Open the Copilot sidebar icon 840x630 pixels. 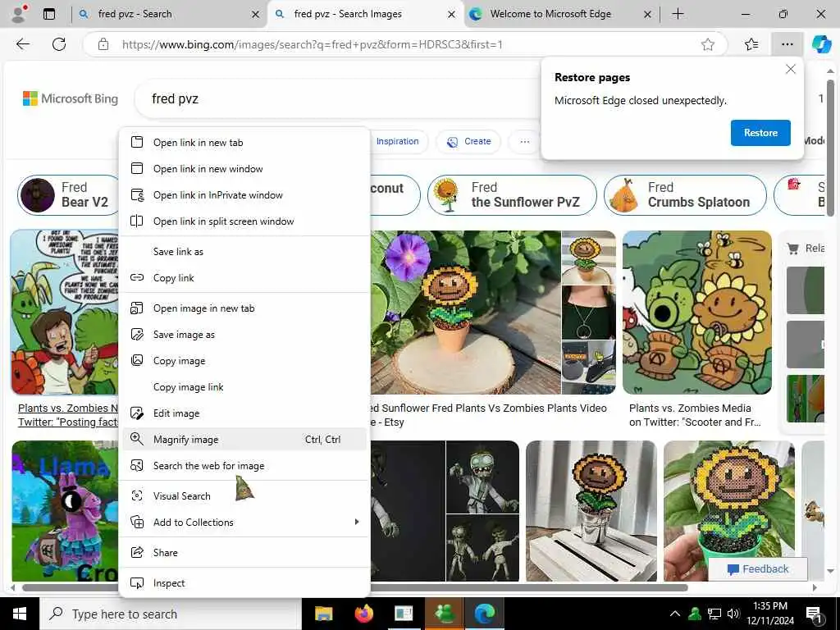click(x=821, y=44)
